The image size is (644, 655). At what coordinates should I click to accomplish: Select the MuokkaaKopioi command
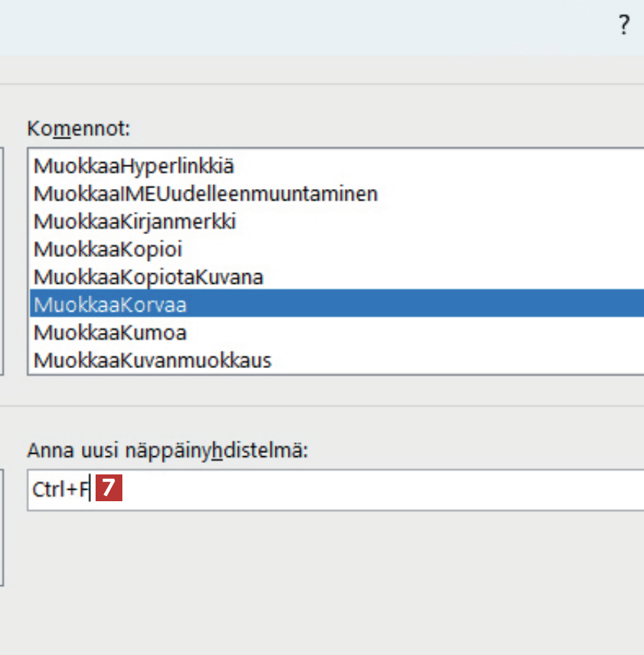tap(108, 249)
